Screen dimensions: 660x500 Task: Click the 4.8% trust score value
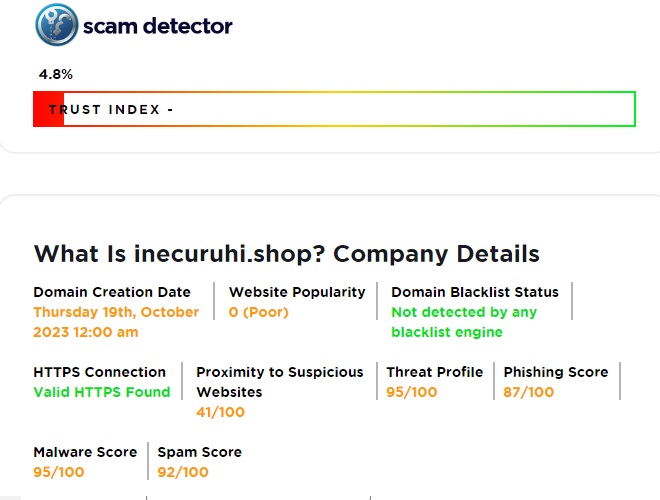[56, 74]
